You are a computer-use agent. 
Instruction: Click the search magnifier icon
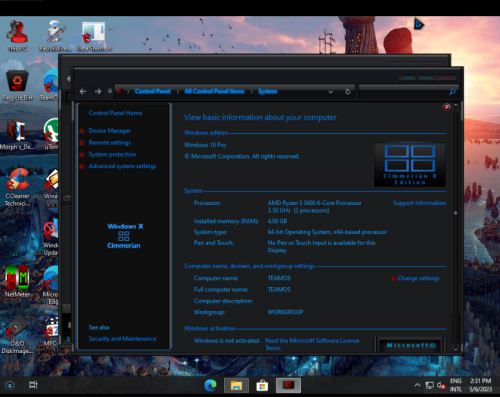point(452,92)
